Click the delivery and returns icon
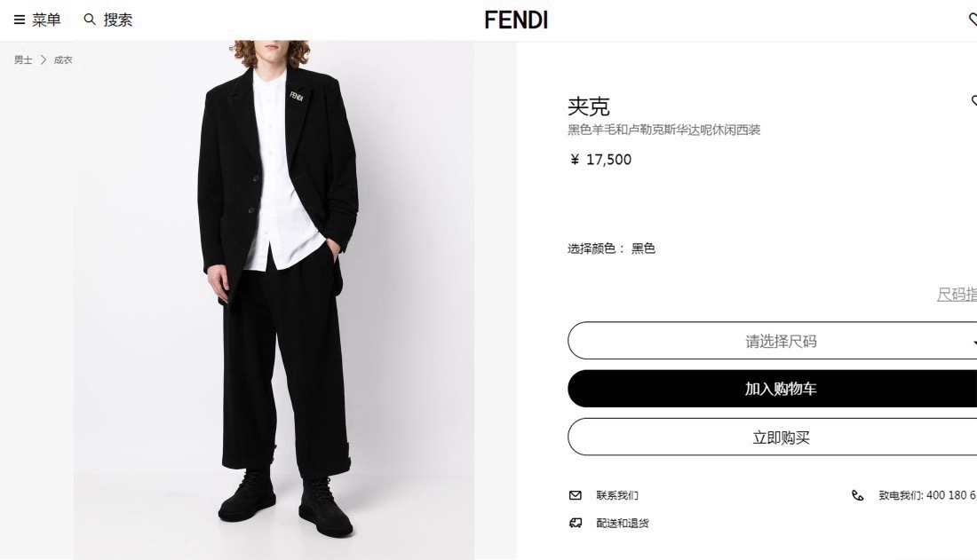 tap(576, 523)
